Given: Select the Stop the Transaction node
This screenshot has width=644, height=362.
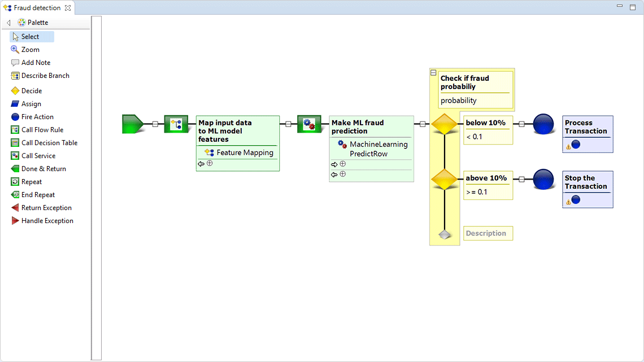Looking at the screenshot, I should 587,184.
